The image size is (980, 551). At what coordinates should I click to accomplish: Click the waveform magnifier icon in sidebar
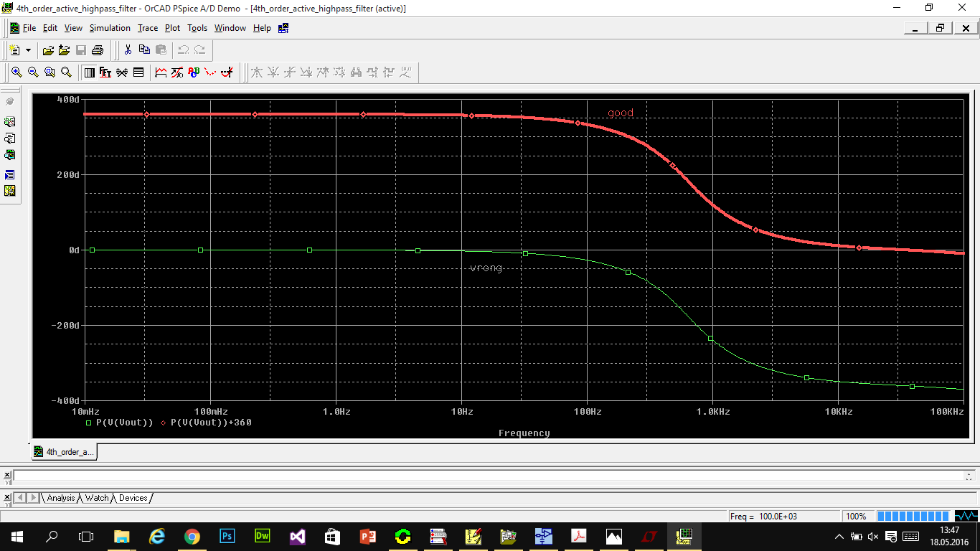(x=10, y=155)
